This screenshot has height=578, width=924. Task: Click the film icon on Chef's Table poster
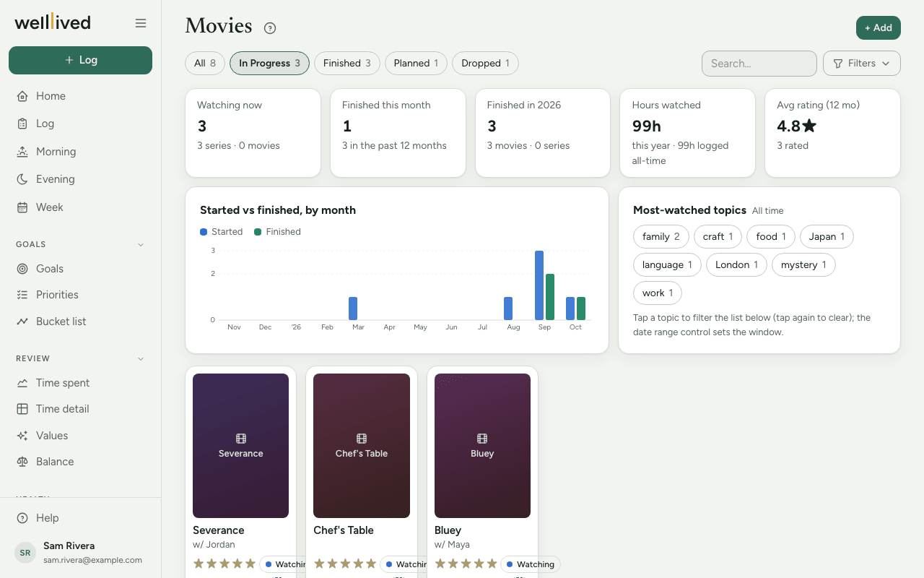pos(362,439)
